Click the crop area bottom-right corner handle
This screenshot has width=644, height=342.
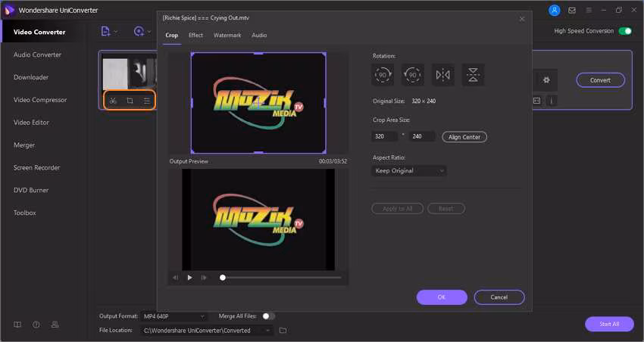[324, 152]
